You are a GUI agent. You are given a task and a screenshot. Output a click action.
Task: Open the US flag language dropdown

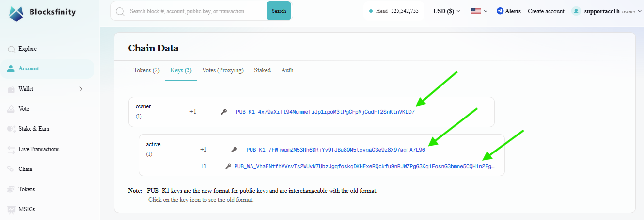click(479, 11)
